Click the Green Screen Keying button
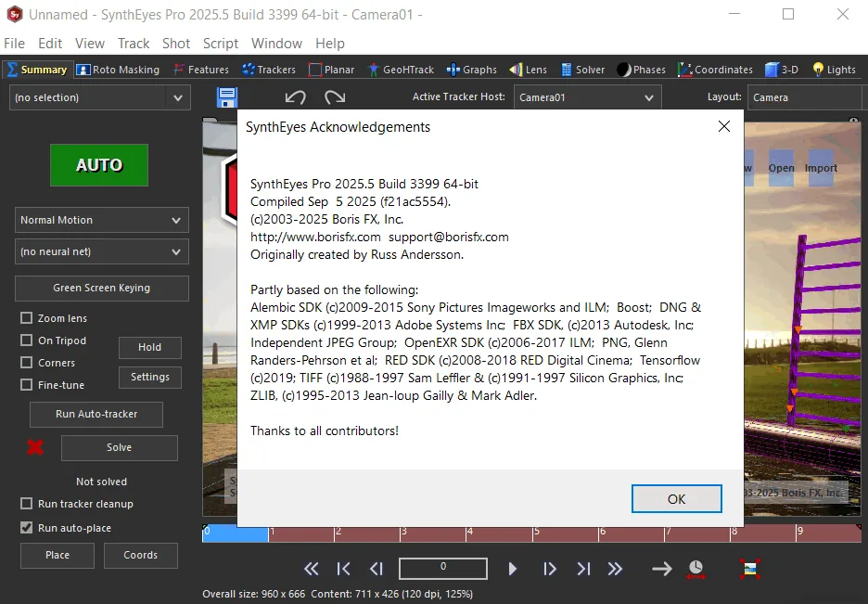This screenshot has width=868, height=604. (x=102, y=288)
